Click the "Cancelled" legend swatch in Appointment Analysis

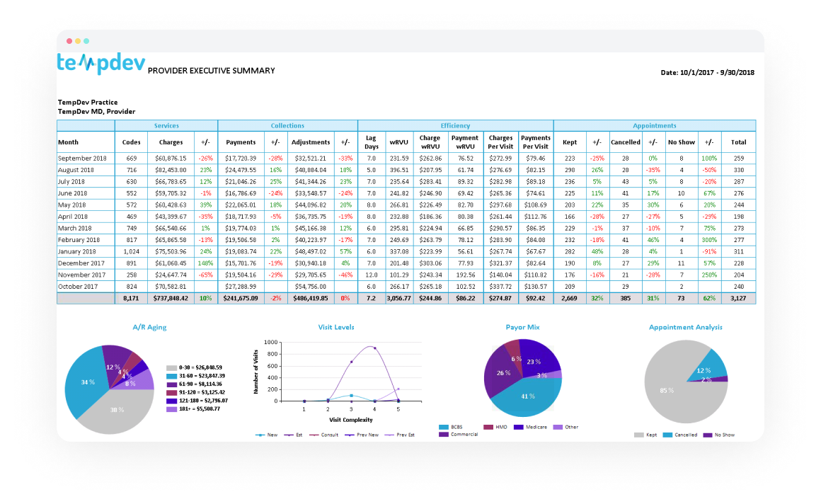(667, 435)
